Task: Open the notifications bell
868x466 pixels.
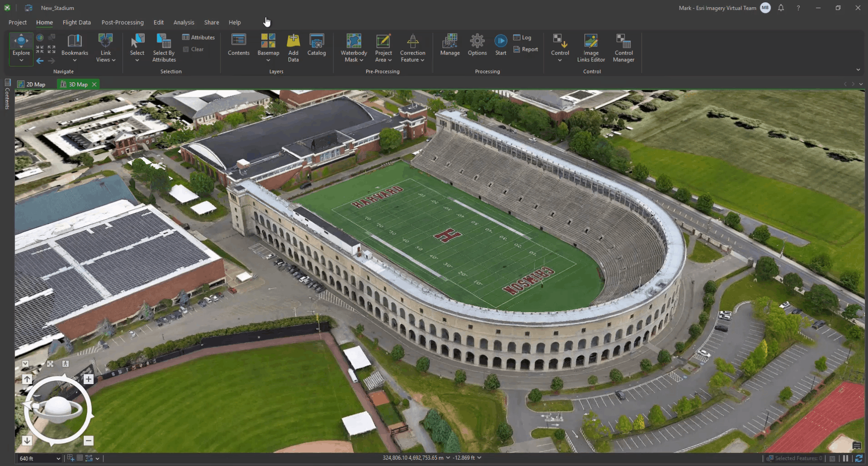Action: 781,8
